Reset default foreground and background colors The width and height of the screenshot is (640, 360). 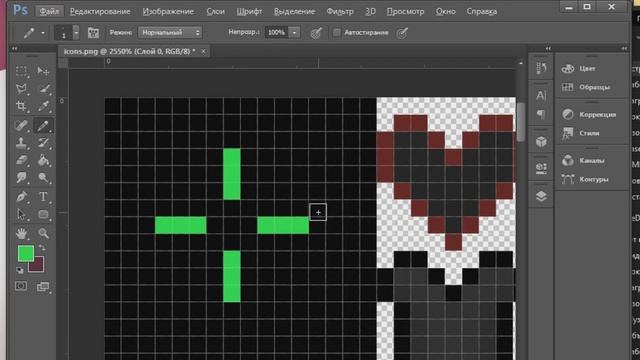tap(20, 270)
